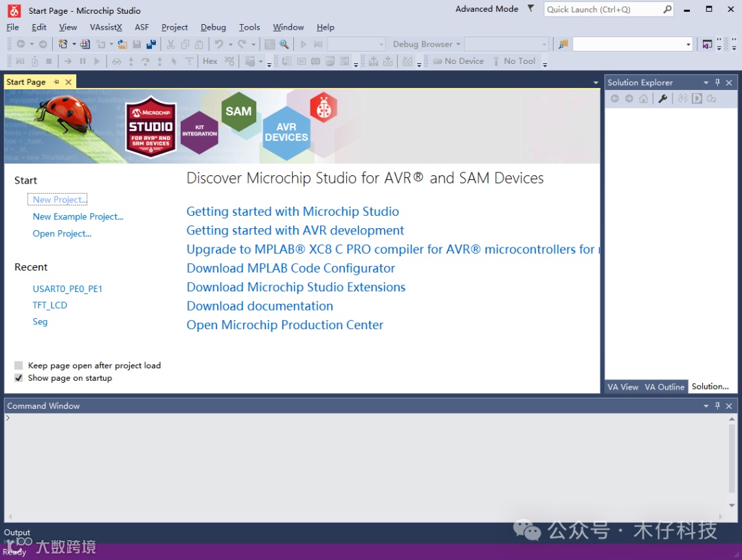The image size is (742, 560).
Task: Click the Home icon in Solution Explorer
Action: click(x=643, y=98)
